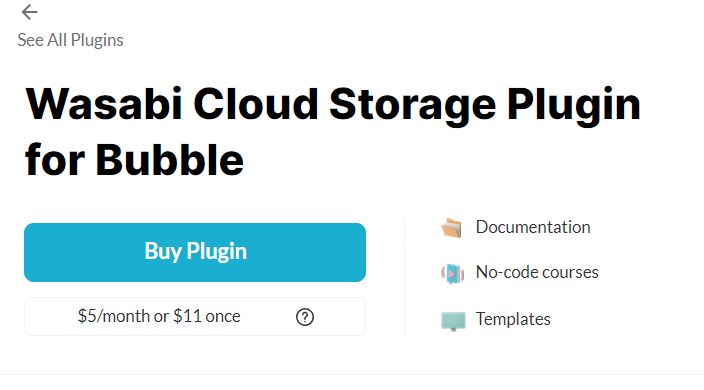The height and width of the screenshot is (390, 704).
Task: Click the Templates monitor icon
Action: 453,321
